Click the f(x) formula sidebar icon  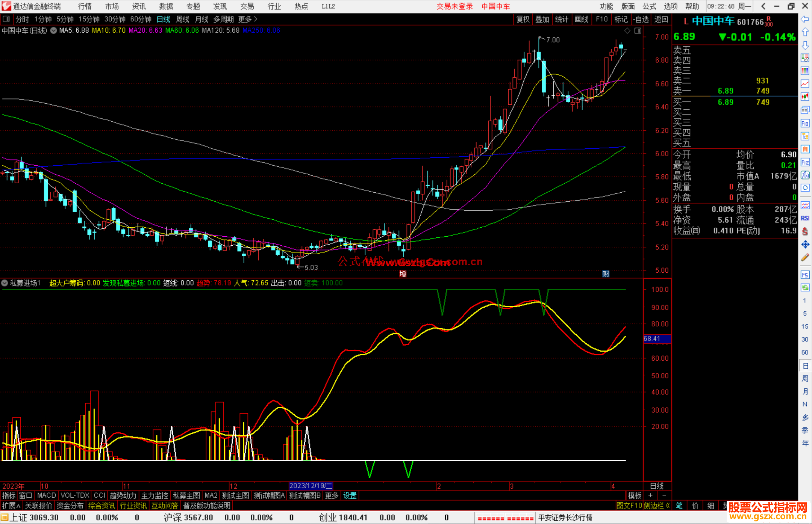coord(805,175)
